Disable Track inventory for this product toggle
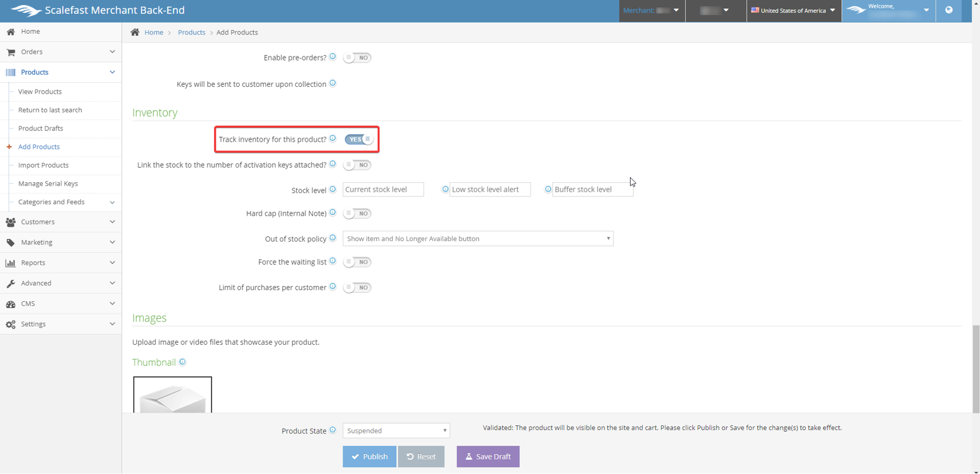980x474 pixels. [358, 139]
